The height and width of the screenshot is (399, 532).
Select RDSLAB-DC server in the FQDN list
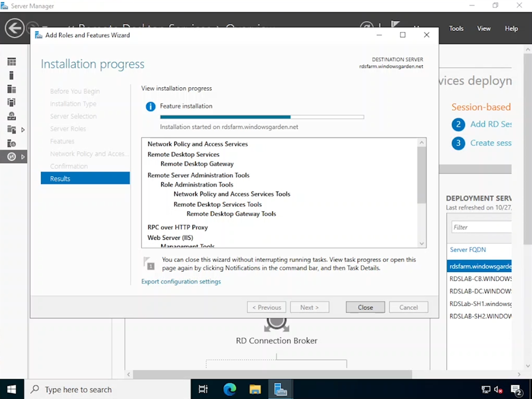(480, 291)
